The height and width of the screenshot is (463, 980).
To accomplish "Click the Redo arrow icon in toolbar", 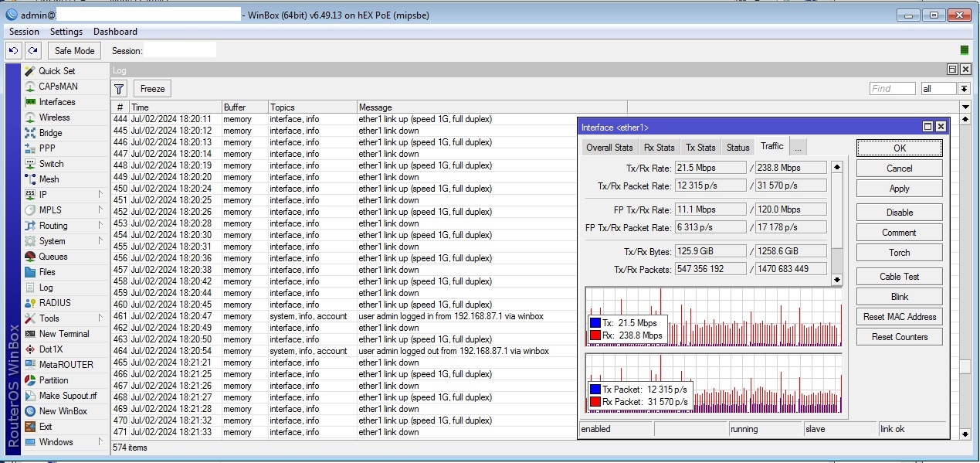I will point(32,51).
